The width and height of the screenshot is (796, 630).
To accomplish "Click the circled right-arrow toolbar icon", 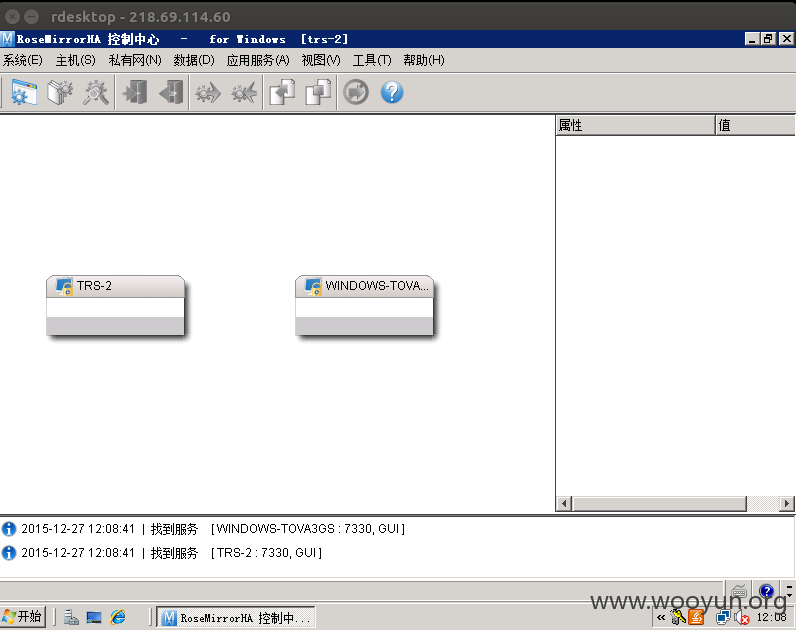I will [356, 92].
